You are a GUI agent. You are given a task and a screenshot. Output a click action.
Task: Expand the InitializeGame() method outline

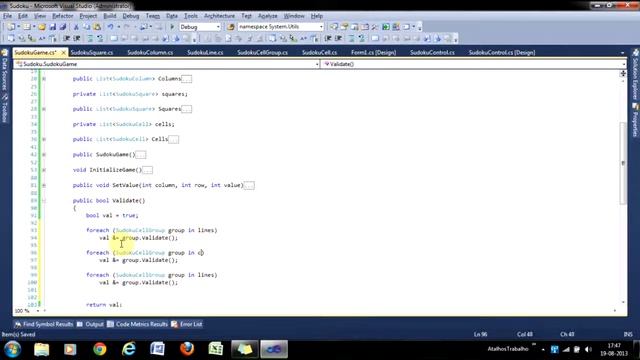point(44,170)
